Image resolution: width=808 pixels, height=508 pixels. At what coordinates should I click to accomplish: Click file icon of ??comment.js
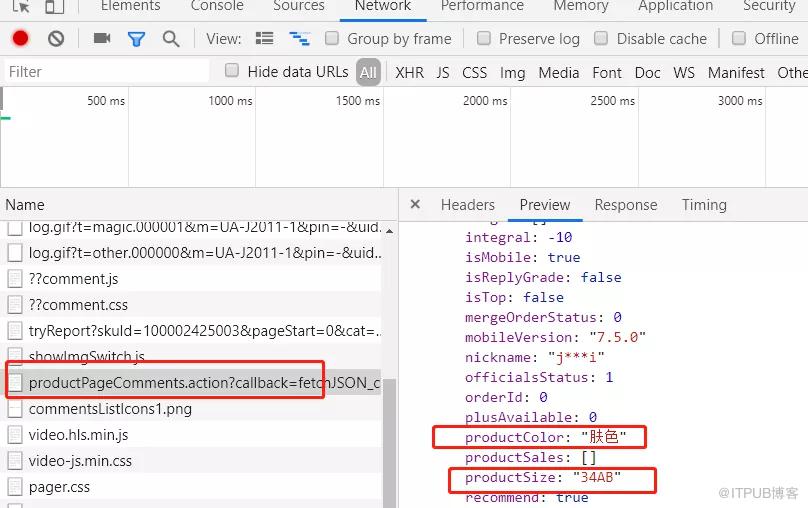[15, 279]
